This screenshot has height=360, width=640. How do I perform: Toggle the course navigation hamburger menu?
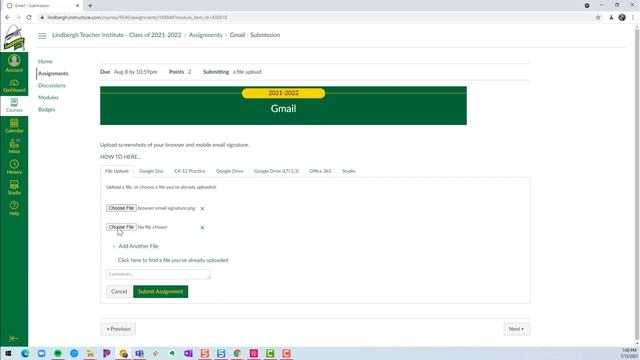click(42, 36)
